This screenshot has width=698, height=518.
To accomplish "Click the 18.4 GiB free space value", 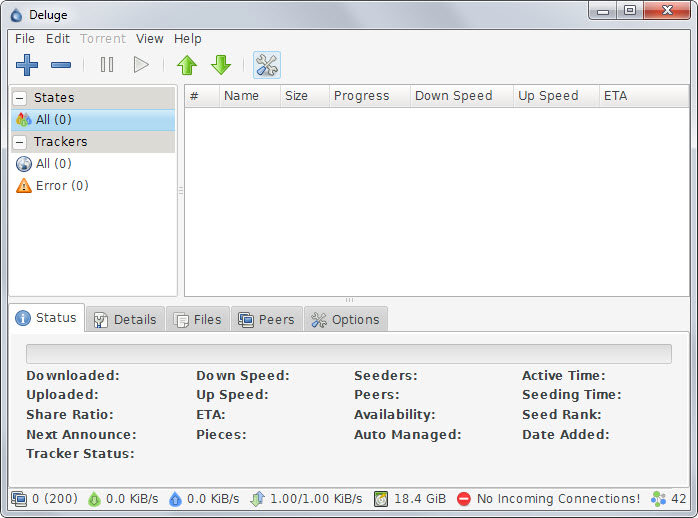I will point(420,499).
